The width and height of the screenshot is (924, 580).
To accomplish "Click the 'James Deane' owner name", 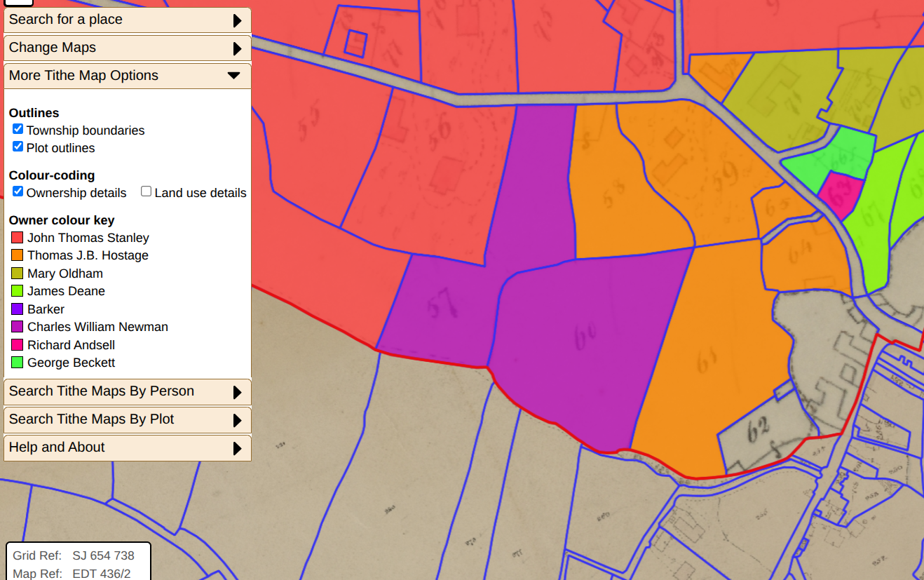I will click(66, 291).
